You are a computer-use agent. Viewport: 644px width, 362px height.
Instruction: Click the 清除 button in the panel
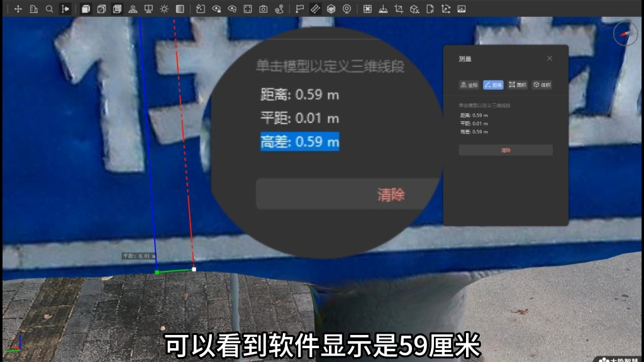pos(506,150)
